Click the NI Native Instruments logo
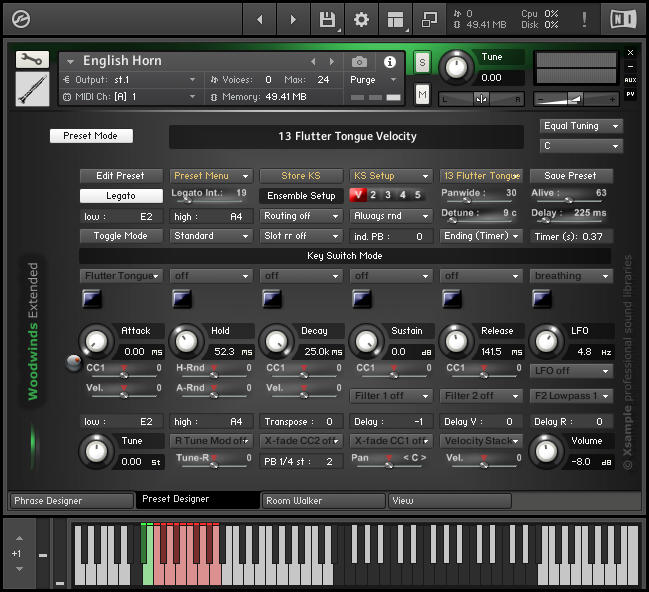 click(623, 19)
